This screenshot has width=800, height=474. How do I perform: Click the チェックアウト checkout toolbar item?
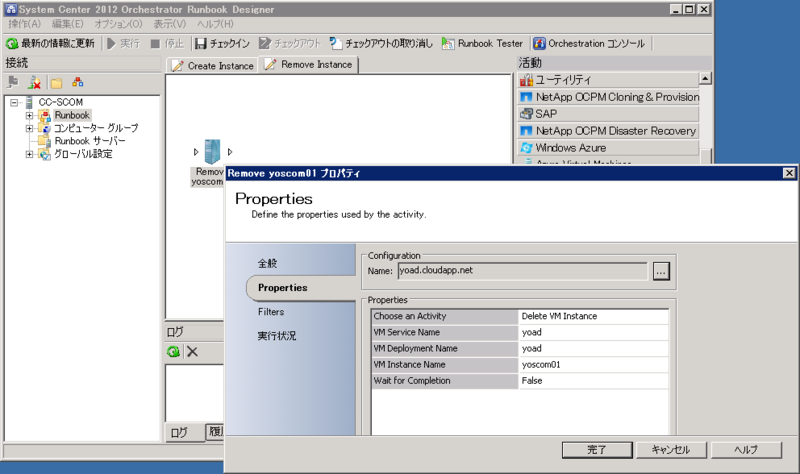[x=289, y=44]
